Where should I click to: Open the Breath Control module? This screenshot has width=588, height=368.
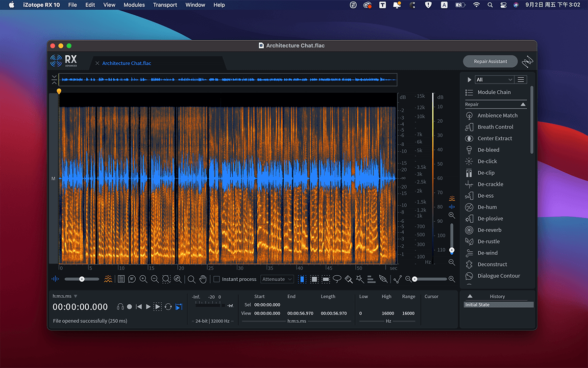pyautogui.click(x=489, y=127)
